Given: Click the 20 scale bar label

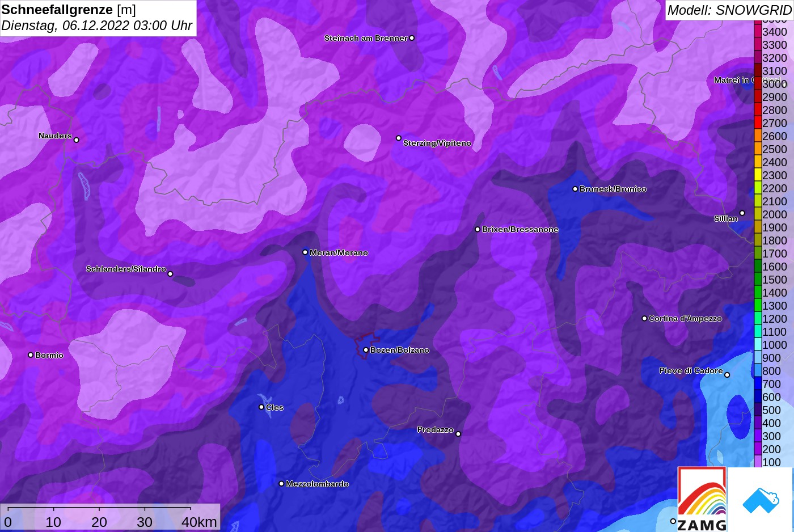Looking at the screenshot, I should 99,522.
